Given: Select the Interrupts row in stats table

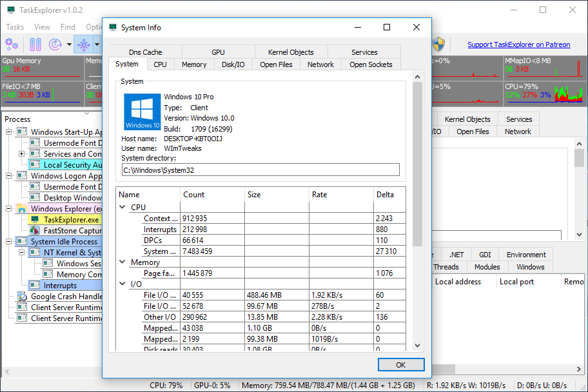Looking at the screenshot, I should [x=260, y=229].
